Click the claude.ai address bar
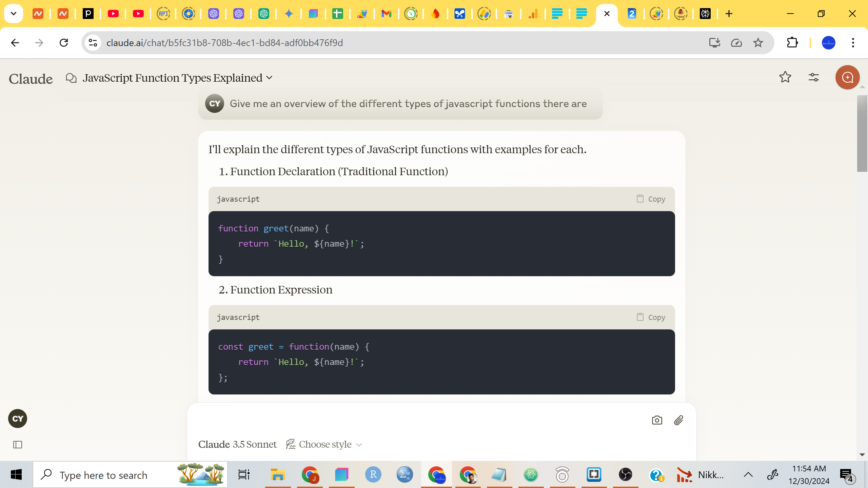Screen dimensions: 868x488 point(224,42)
